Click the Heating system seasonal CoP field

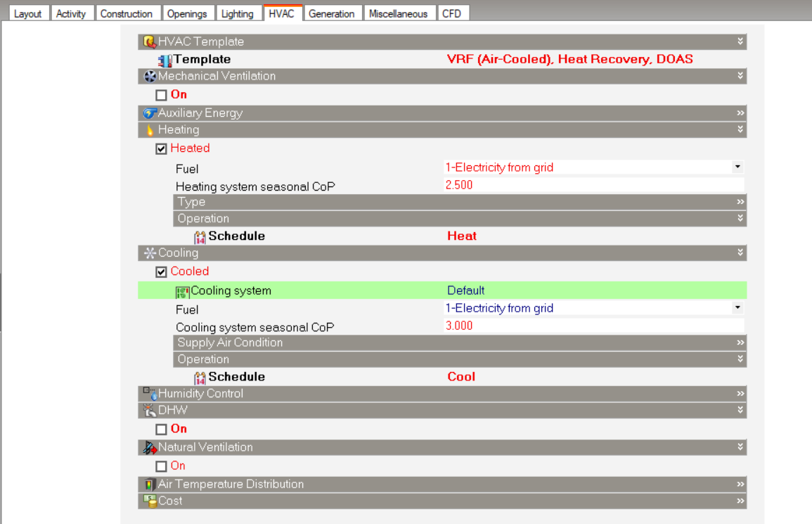point(593,185)
